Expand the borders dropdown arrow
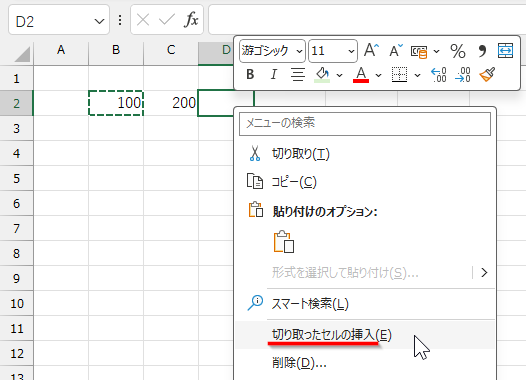This screenshot has height=380, width=526. pos(417,75)
